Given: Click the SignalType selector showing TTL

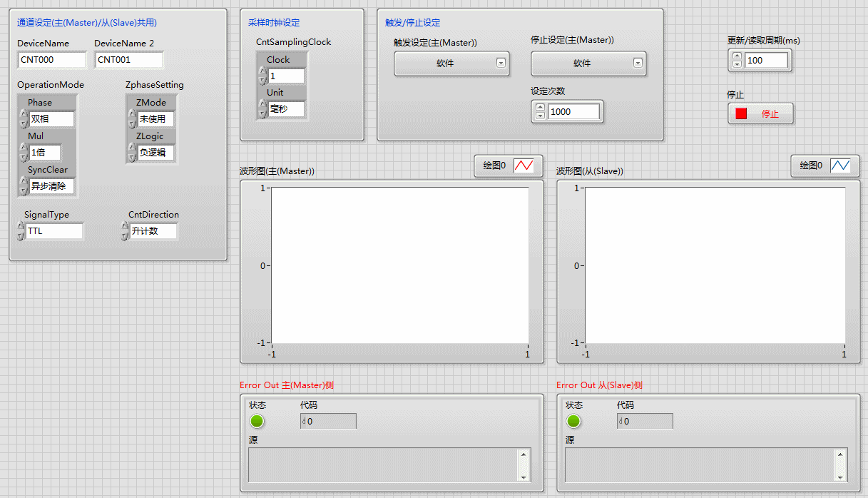Looking at the screenshot, I should coord(53,231).
